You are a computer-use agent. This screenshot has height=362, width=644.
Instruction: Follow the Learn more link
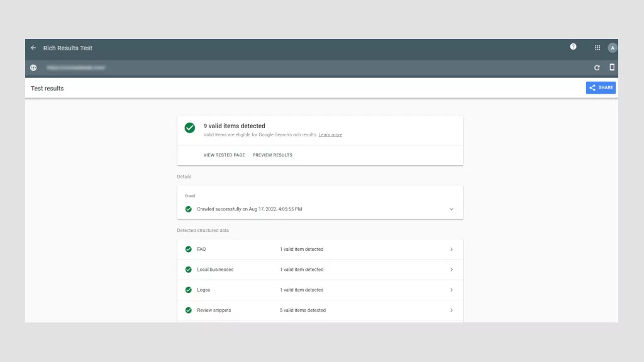[330, 135]
